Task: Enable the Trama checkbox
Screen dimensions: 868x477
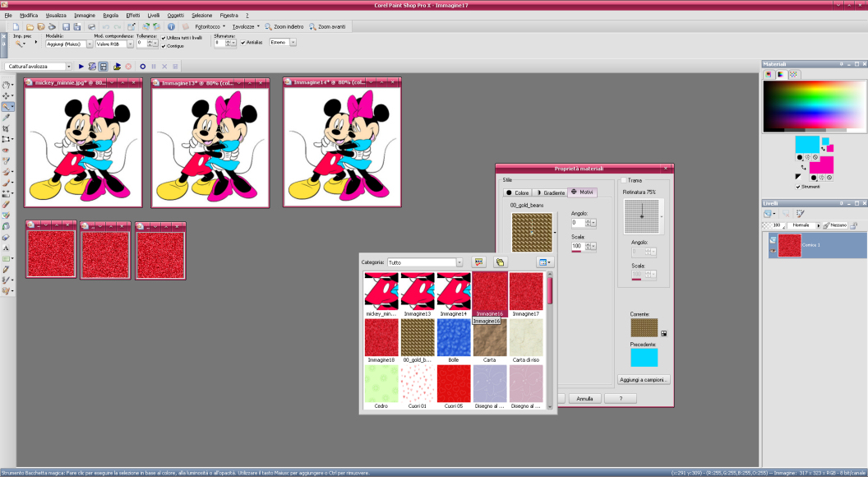Action: (x=623, y=180)
